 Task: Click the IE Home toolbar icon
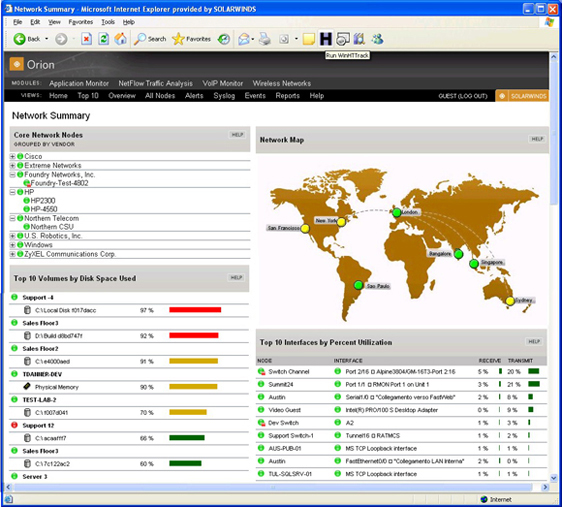[x=120, y=39]
